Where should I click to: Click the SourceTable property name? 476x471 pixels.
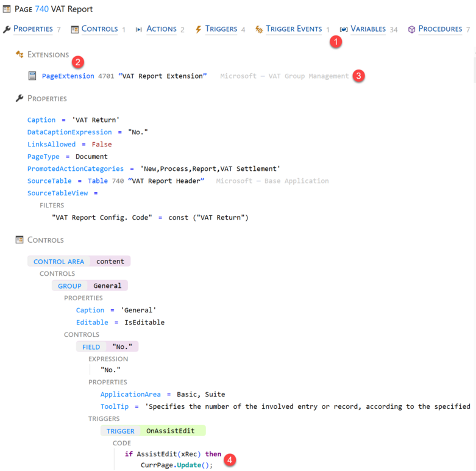[49, 181]
